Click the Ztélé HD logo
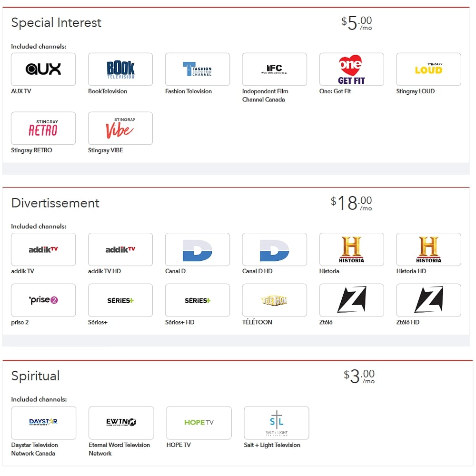The image size is (476, 476). [x=428, y=300]
